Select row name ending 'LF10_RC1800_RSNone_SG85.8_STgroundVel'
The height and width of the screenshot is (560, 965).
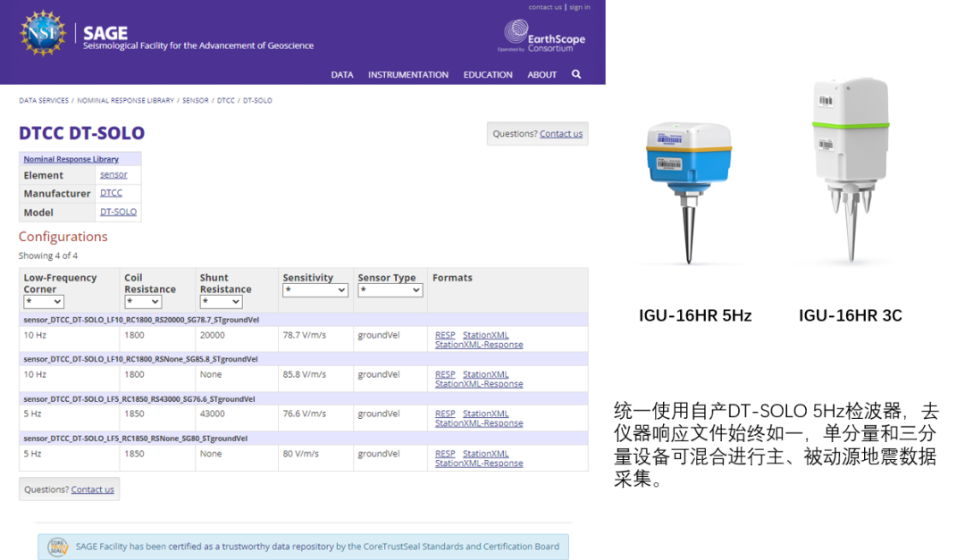pyautogui.click(x=140, y=359)
